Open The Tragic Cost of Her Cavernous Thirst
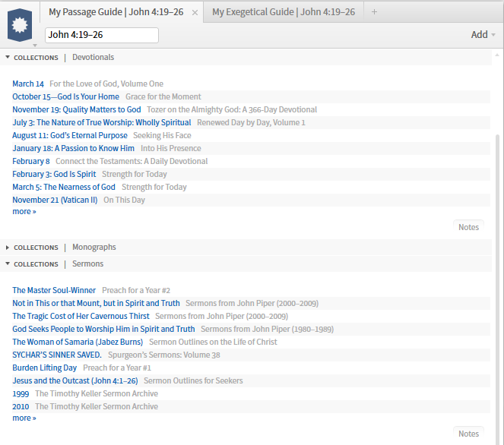The height and width of the screenshot is (445, 504). coord(81,316)
